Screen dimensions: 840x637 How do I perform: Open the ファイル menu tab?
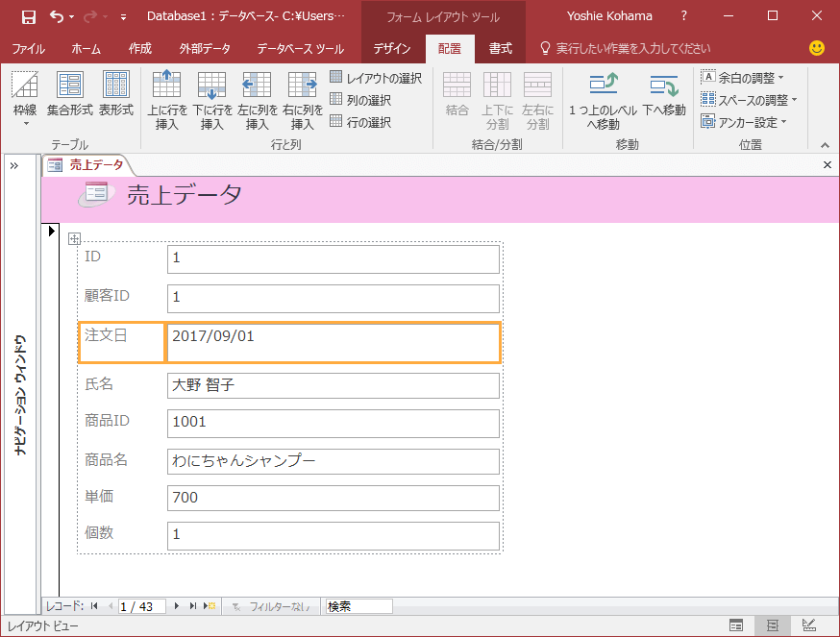(29, 49)
